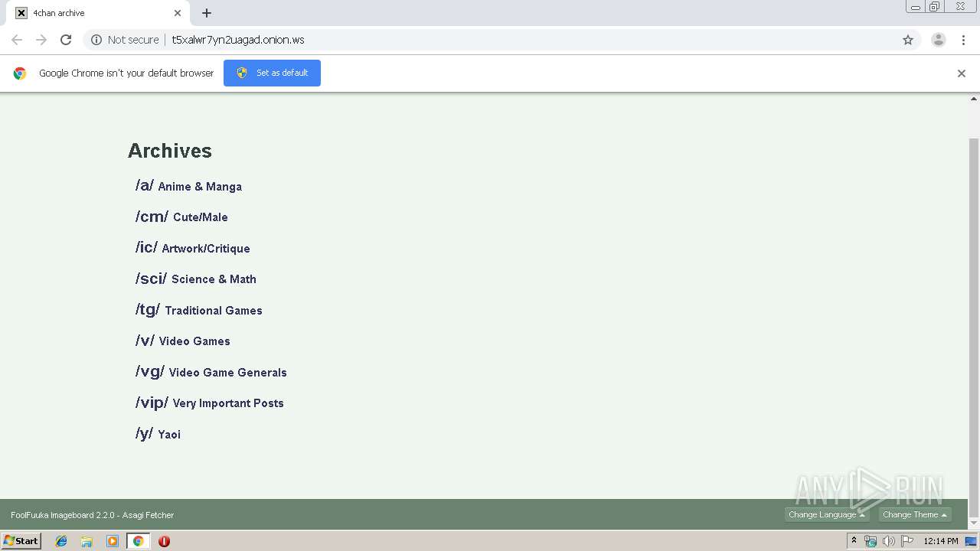This screenshot has width=980, height=551.
Task: Open the /tg/ Traditional Games archive
Action: pyautogui.click(x=199, y=310)
